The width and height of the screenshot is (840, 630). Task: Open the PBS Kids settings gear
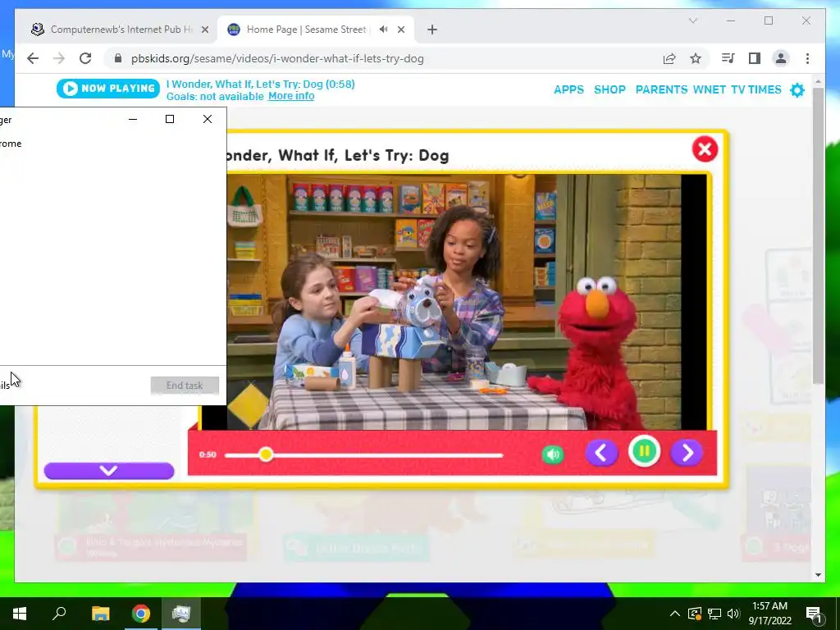click(x=797, y=89)
